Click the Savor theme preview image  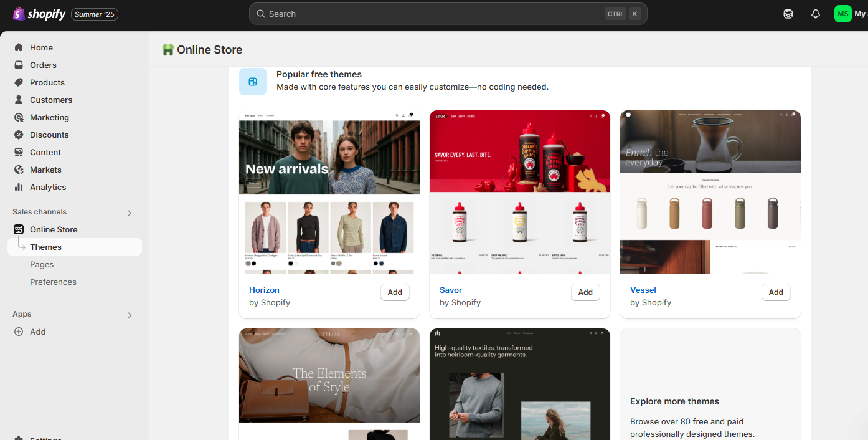point(520,192)
